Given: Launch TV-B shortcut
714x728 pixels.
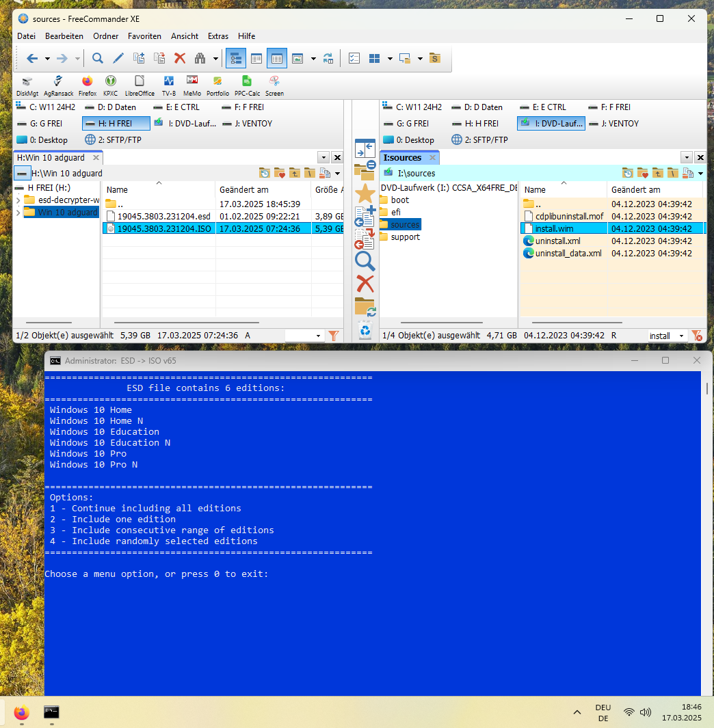Looking at the screenshot, I should tap(169, 86).
